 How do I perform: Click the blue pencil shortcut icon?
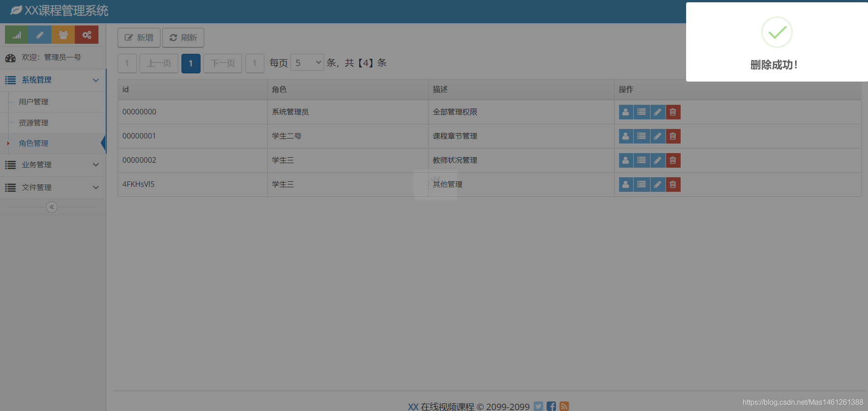pos(40,35)
